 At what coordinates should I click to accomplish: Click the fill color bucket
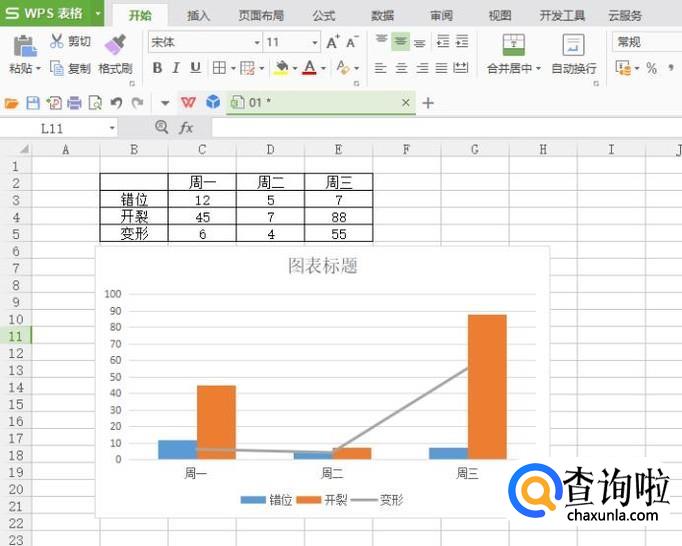pos(281,68)
